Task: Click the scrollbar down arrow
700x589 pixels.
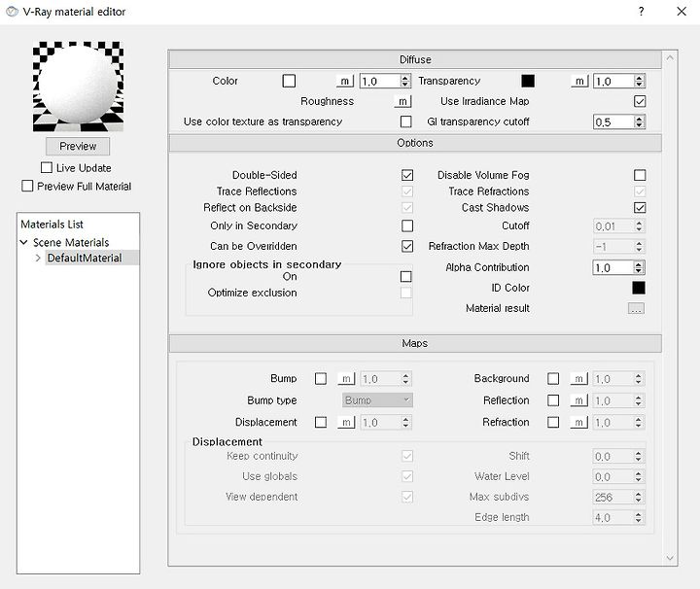Action: click(x=670, y=558)
